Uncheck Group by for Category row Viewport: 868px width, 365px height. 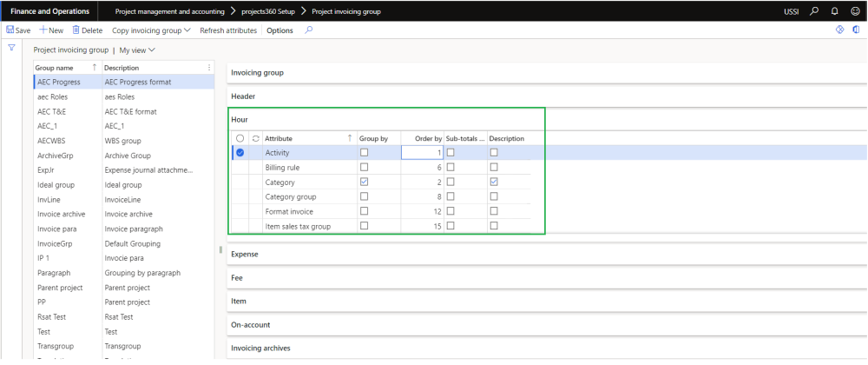tap(364, 182)
